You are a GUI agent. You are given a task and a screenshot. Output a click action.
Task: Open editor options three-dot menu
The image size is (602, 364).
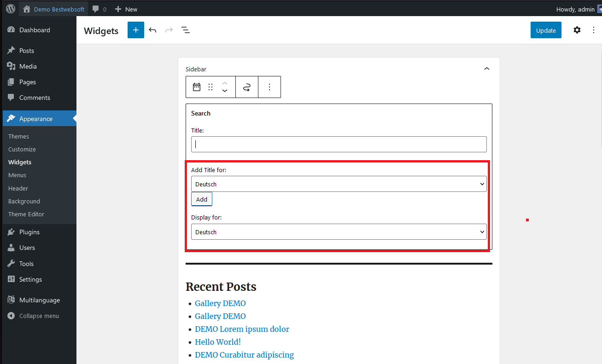click(593, 30)
